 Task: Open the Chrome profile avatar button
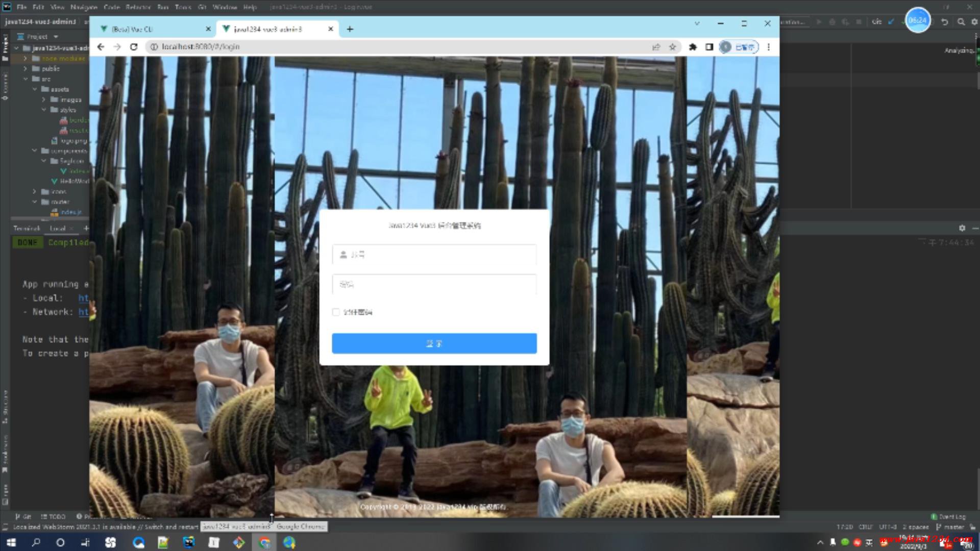tap(739, 47)
